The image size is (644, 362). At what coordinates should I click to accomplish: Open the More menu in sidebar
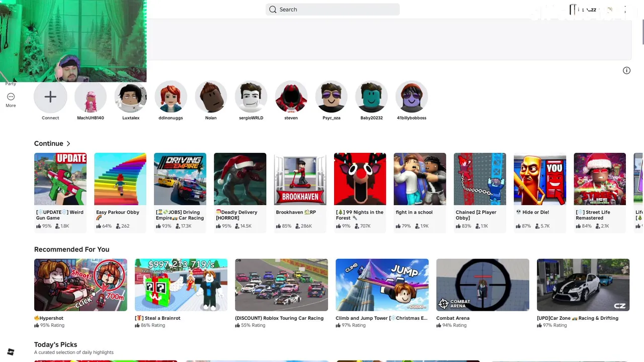11,100
